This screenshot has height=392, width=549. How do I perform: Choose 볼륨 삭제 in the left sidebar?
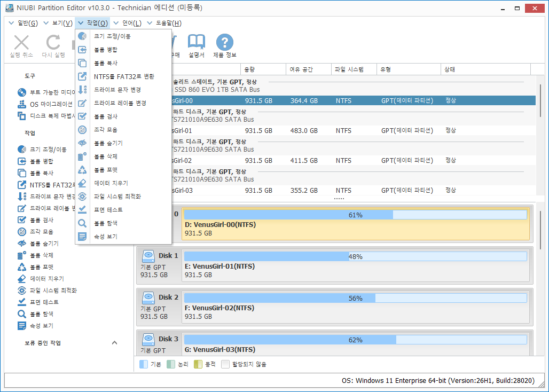point(35,255)
